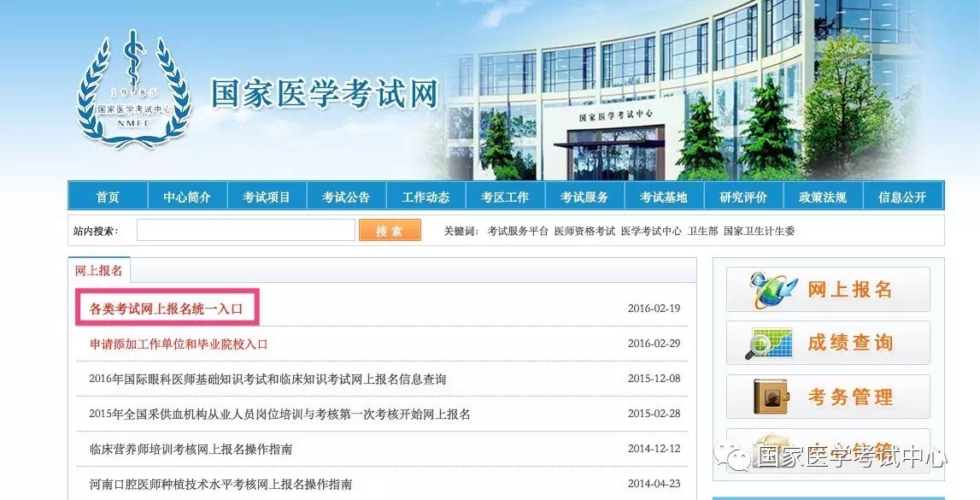Open 中心简介 navigation item
980x500 pixels.
187,197
